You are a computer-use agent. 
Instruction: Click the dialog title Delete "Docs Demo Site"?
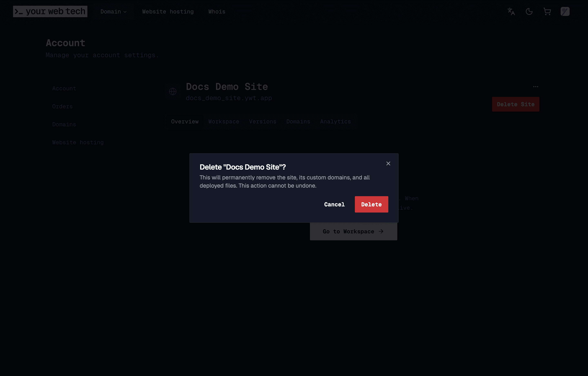click(243, 167)
